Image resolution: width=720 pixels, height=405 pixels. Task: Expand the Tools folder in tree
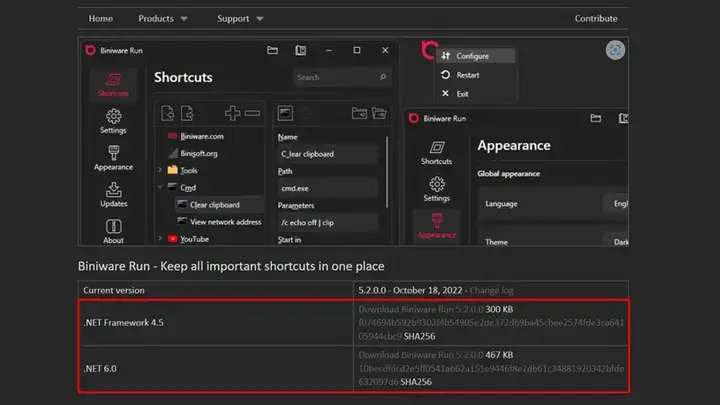[160, 170]
